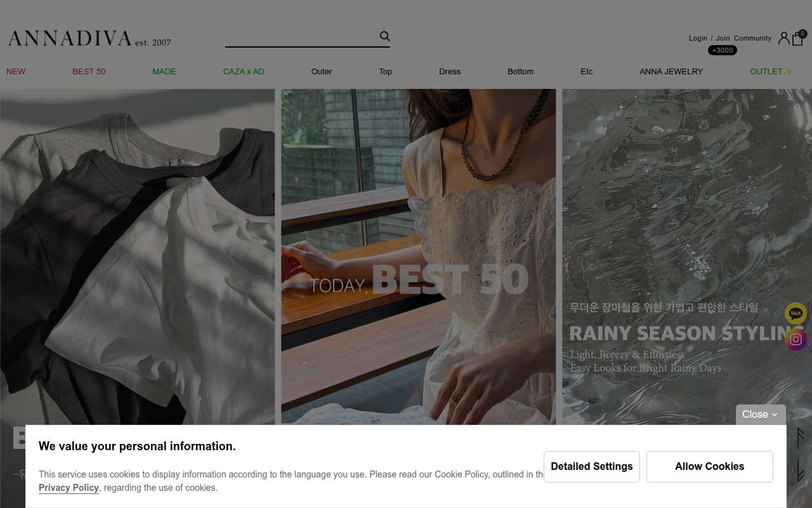Image resolution: width=812 pixels, height=508 pixels.
Task: Open the OUTLET category
Action: [771, 72]
